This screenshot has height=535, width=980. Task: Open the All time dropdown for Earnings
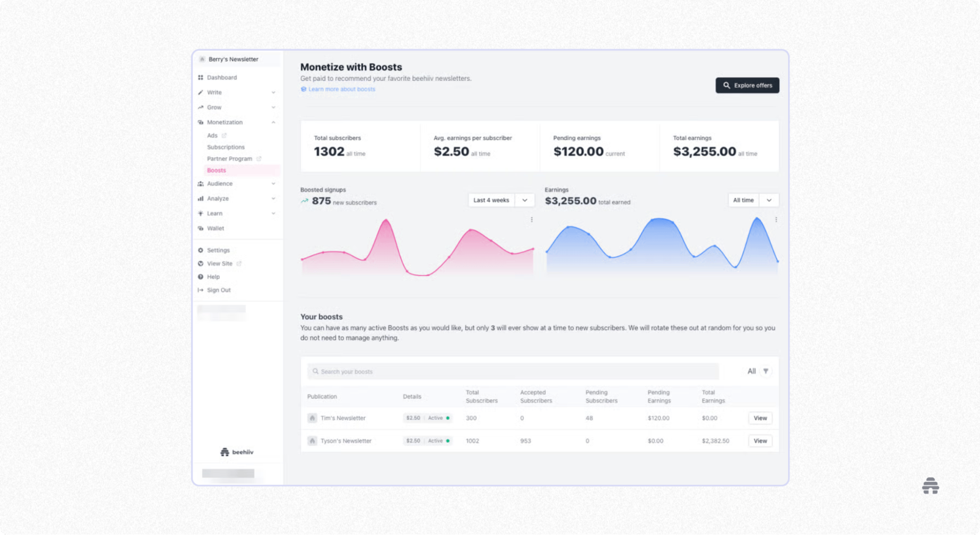pos(753,200)
